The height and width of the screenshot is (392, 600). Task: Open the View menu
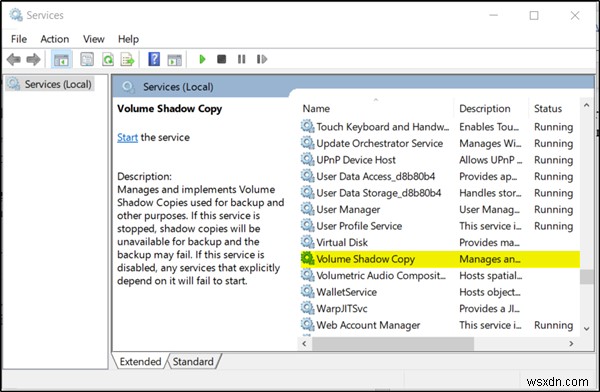(x=94, y=39)
